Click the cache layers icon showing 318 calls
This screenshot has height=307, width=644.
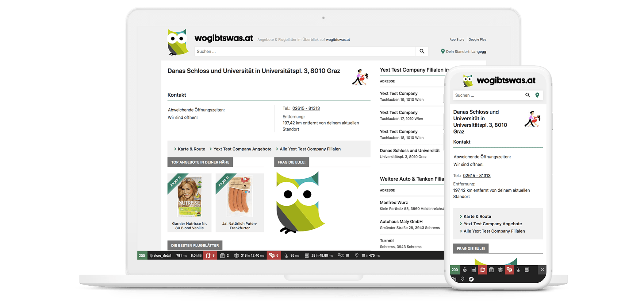click(249, 255)
